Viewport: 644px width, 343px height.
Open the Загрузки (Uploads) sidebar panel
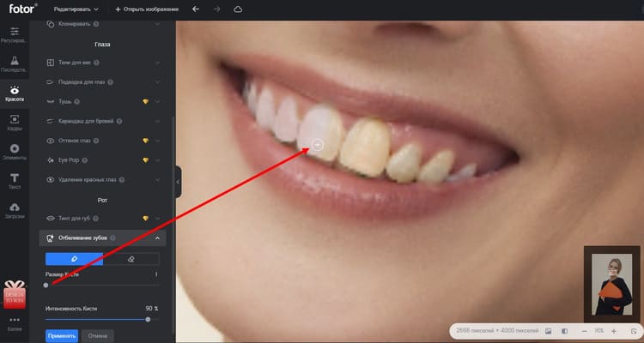click(x=15, y=210)
